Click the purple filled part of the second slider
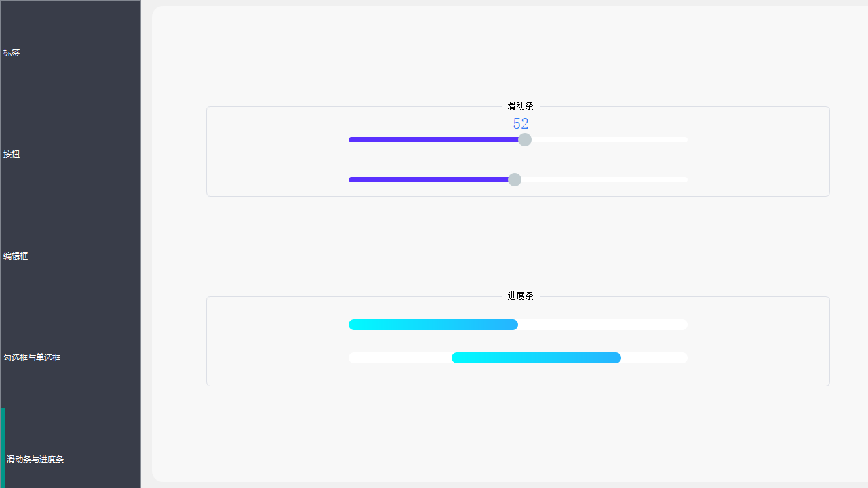 pyautogui.click(x=429, y=180)
